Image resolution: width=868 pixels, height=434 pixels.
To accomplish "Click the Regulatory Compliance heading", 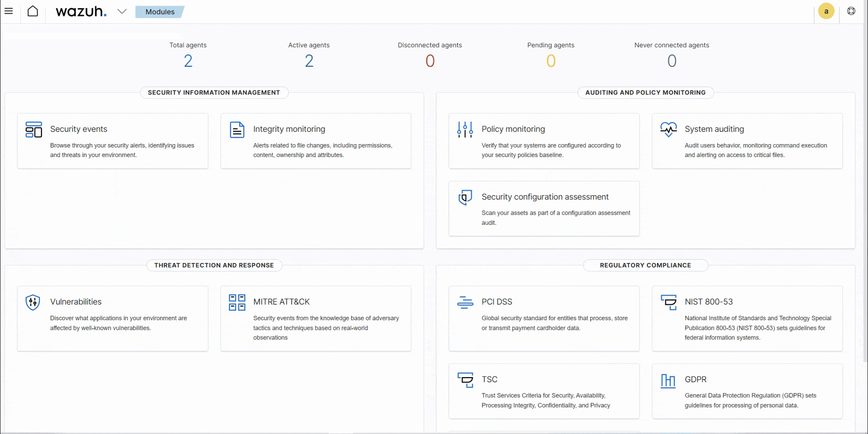I will tap(645, 265).
